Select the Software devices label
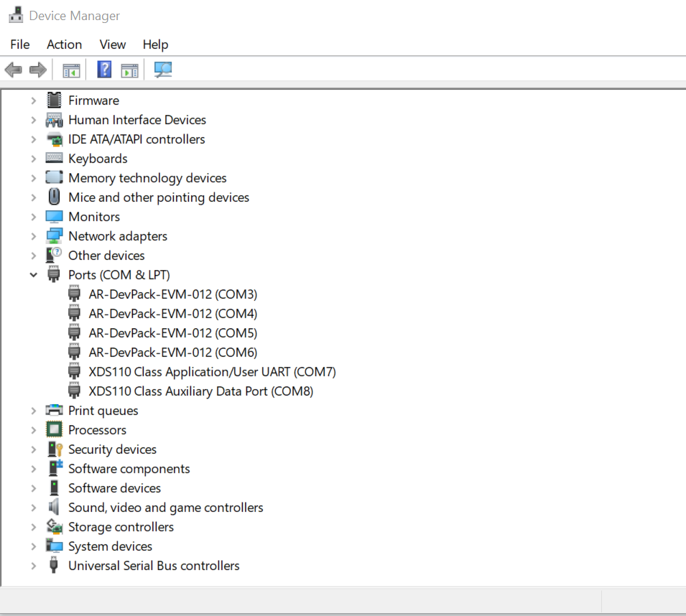This screenshot has width=686, height=616. (x=115, y=488)
